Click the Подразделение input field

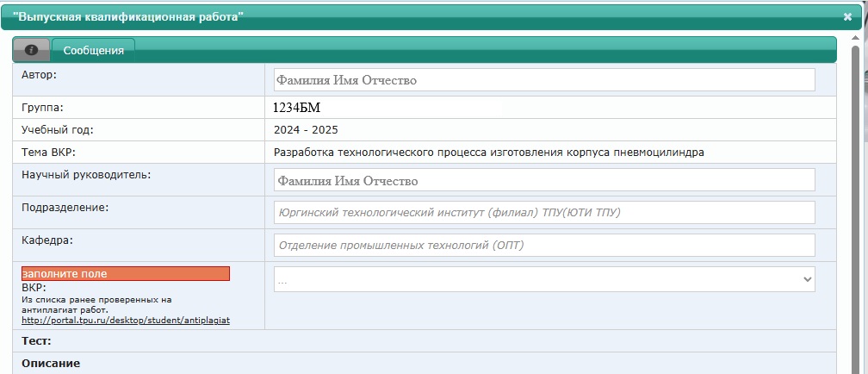[544, 213]
